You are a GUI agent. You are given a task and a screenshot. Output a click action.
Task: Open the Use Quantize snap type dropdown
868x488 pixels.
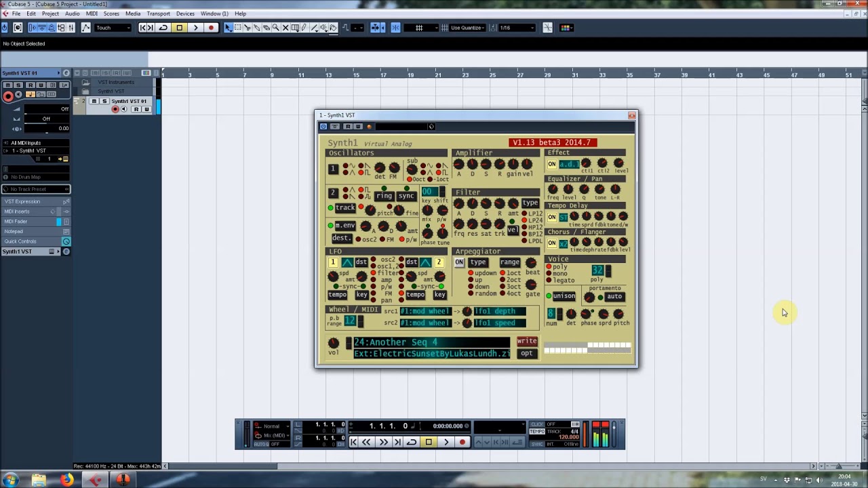468,28
